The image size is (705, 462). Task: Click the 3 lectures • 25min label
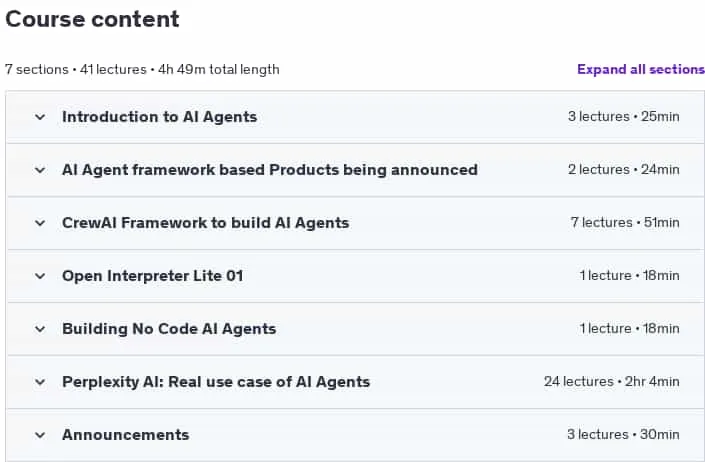pyautogui.click(x=624, y=116)
